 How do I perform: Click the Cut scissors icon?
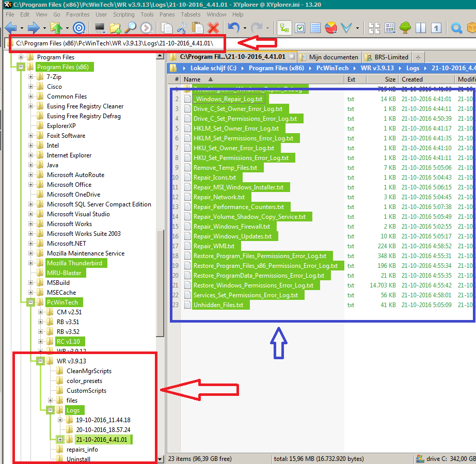(x=182, y=28)
